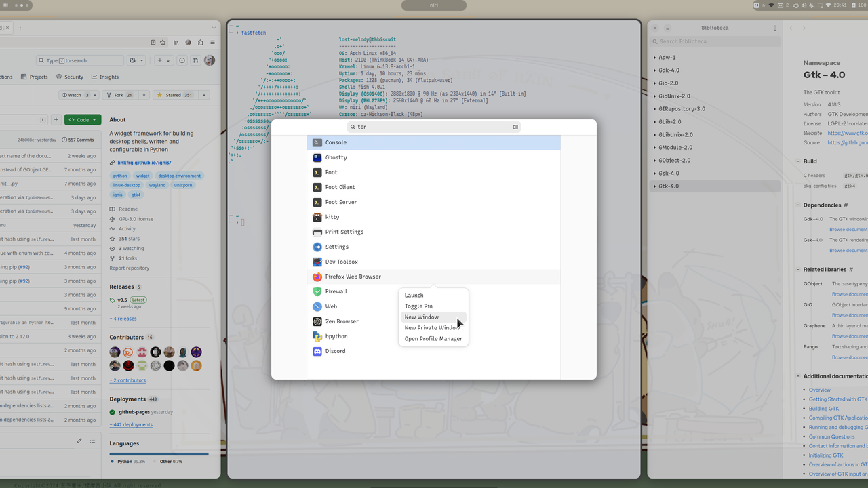Open Zen Browser from the launcher
Viewport: 868px width, 488px height.
coord(341,321)
